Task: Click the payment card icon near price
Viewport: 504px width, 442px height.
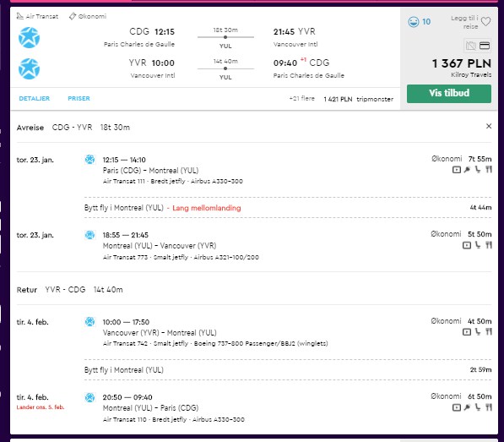Action: 485,46
